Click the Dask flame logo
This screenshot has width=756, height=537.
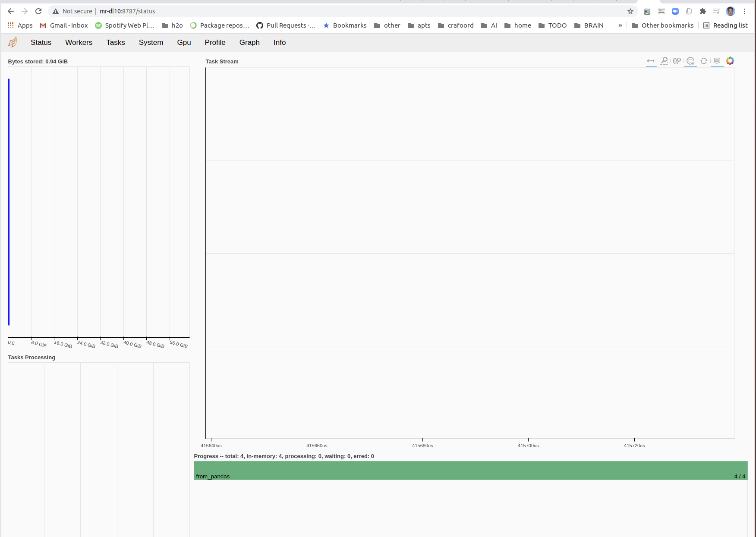(x=13, y=42)
